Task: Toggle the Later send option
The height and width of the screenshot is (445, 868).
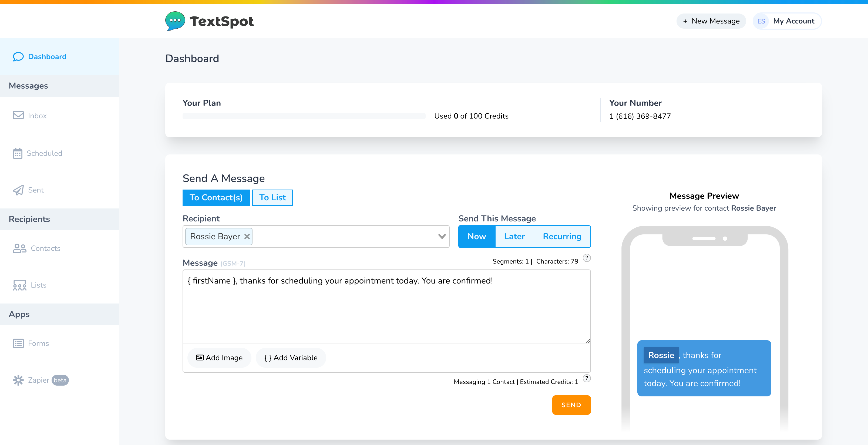Action: tap(514, 236)
